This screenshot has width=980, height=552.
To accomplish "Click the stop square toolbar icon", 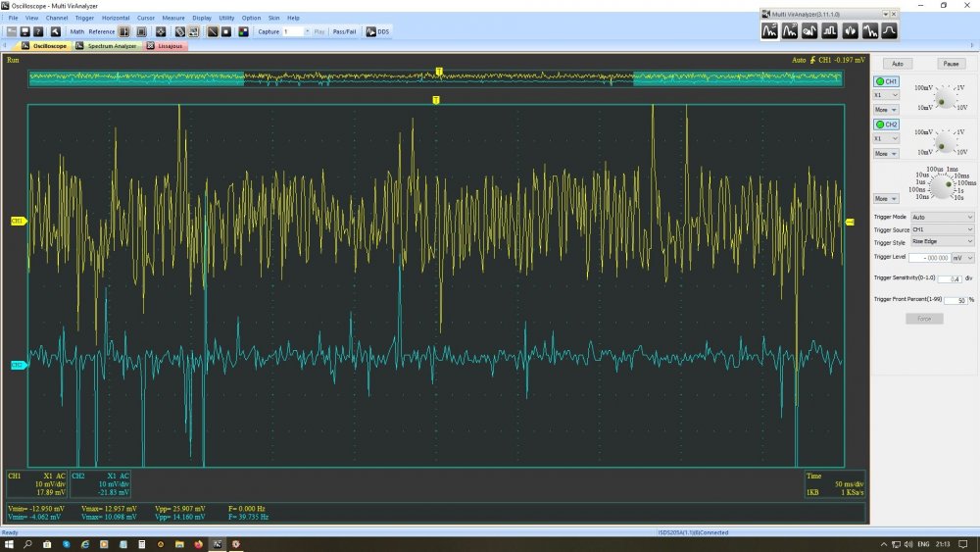I will [x=225, y=31].
